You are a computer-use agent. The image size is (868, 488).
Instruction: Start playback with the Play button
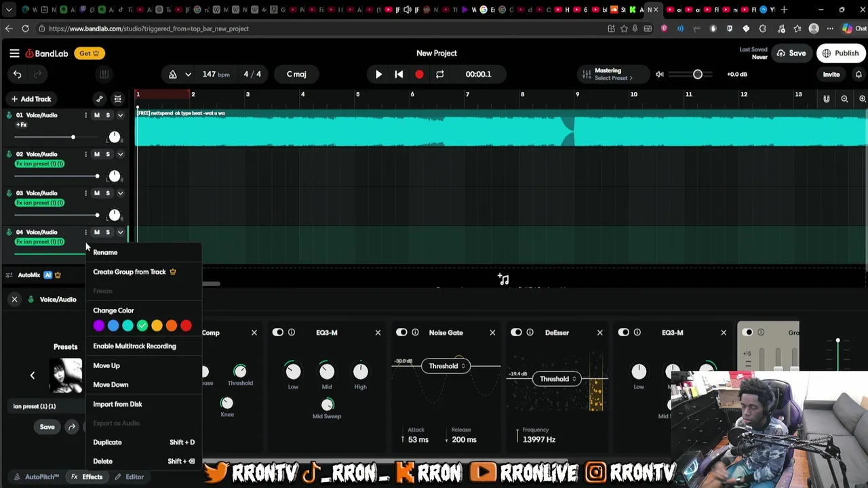coord(378,75)
